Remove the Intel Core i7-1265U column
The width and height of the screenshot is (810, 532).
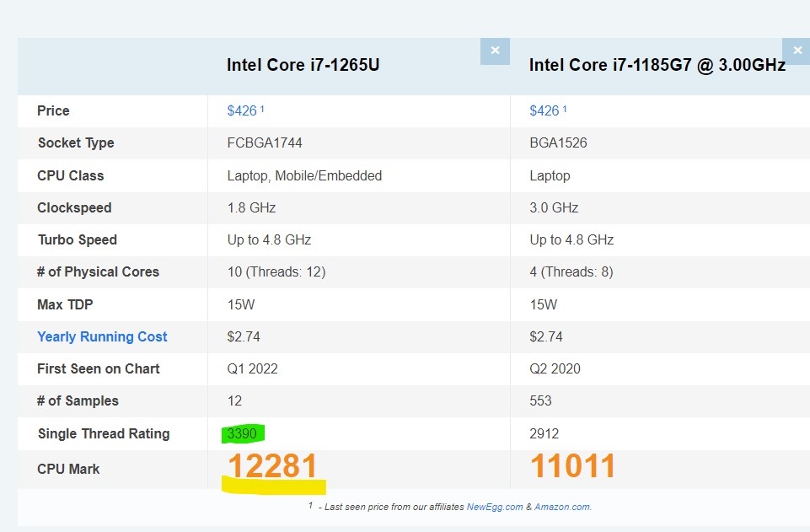(x=495, y=51)
